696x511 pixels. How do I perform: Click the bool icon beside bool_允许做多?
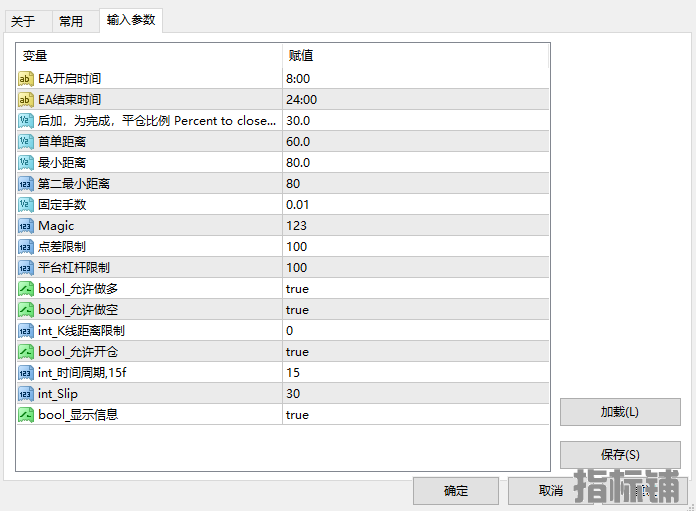click(26, 289)
